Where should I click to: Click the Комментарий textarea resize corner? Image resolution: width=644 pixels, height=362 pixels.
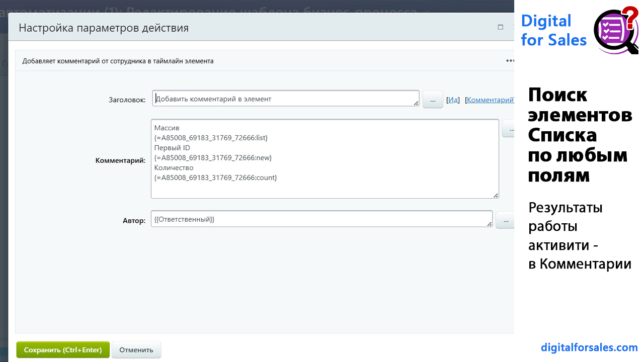click(496, 195)
